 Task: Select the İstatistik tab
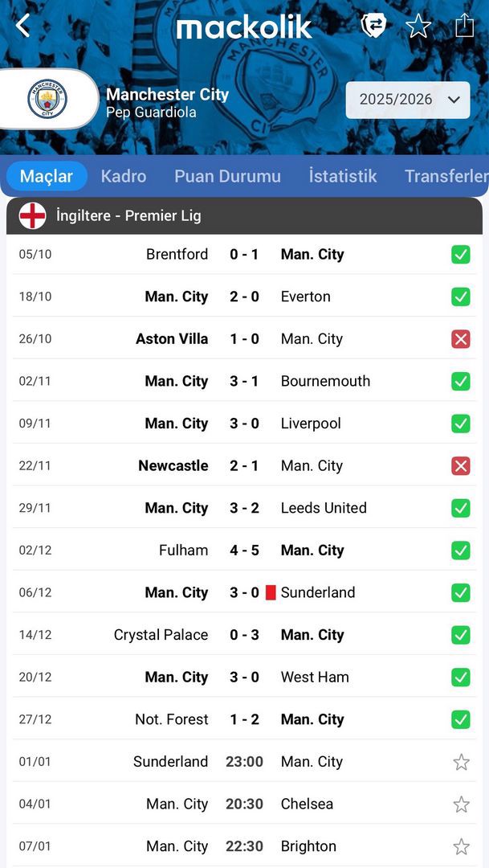pos(343,176)
